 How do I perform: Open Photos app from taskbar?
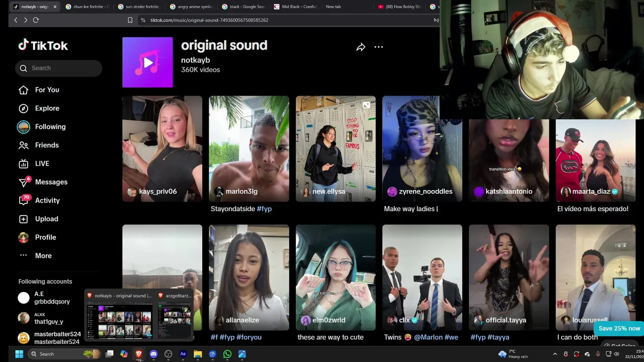tap(242, 354)
